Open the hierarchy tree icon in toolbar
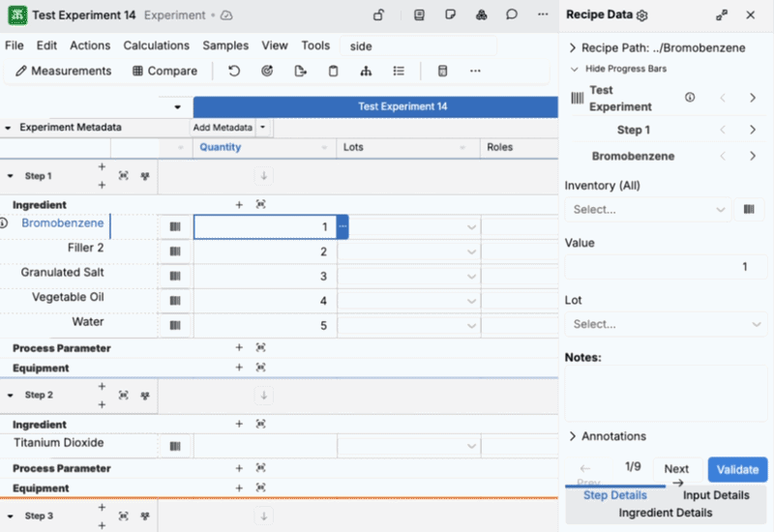Image resolution: width=774 pixels, height=532 pixels. click(x=366, y=71)
